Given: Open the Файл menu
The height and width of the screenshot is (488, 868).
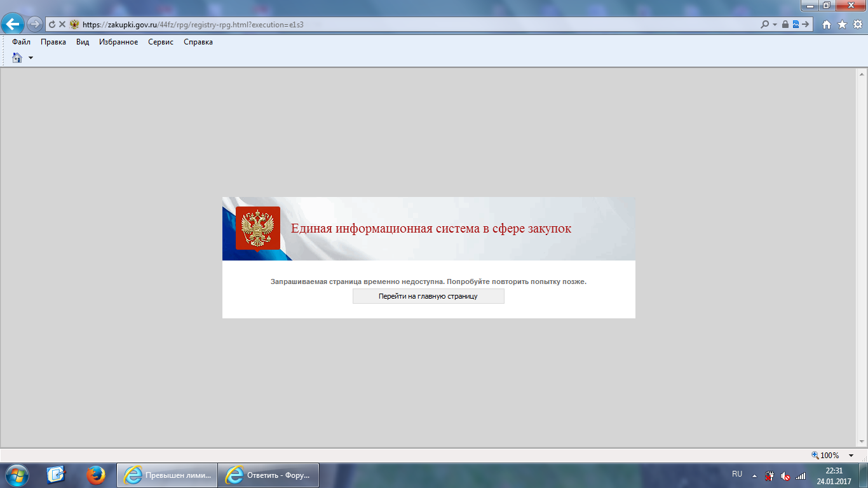Looking at the screenshot, I should point(21,42).
